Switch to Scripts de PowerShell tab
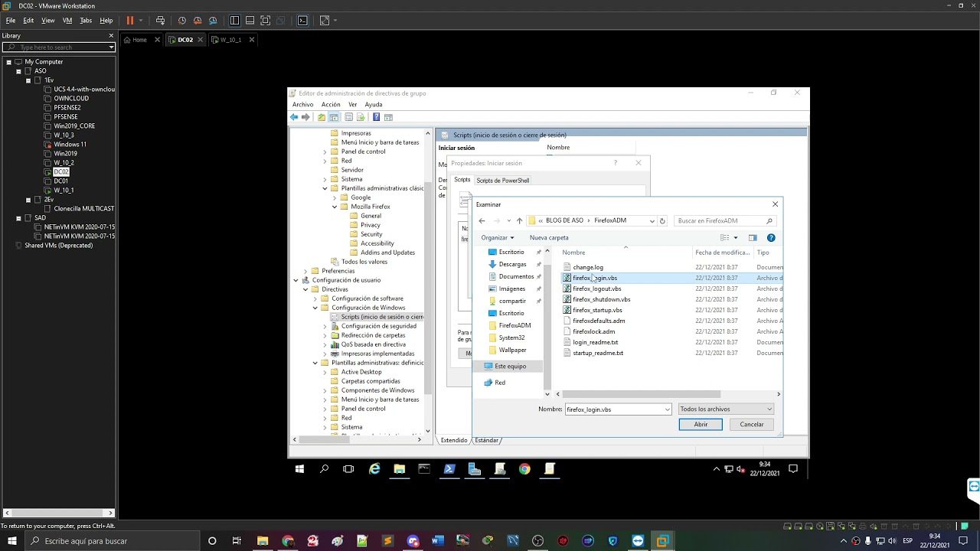Image resolution: width=980 pixels, height=551 pixels. (503, 181)
